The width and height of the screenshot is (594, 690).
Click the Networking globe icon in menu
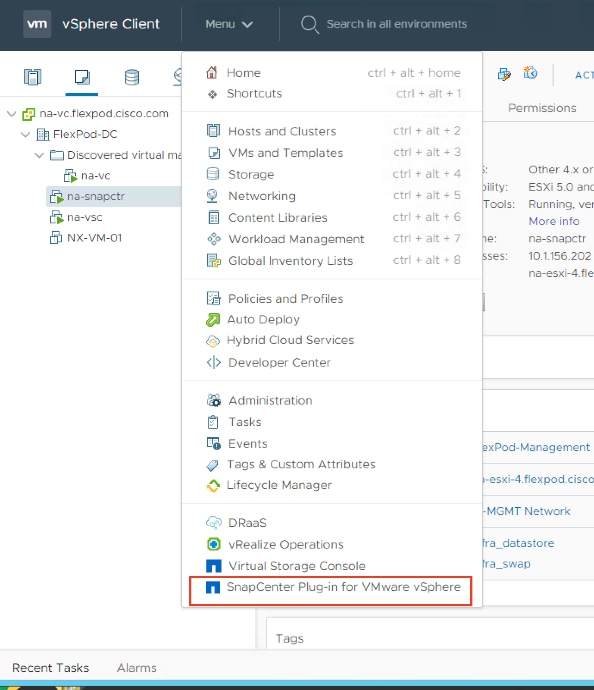coord(212,196)
